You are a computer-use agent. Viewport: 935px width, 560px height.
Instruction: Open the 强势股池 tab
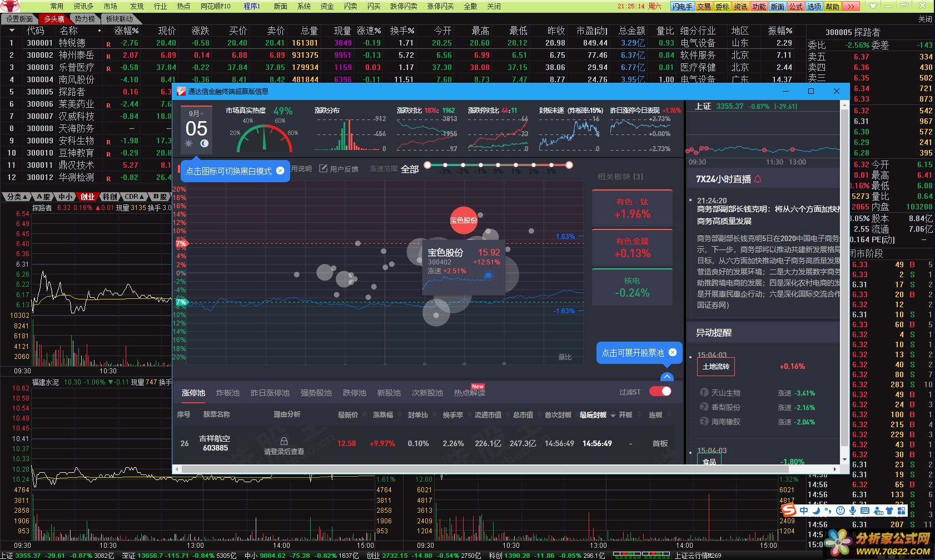(316, 393)
